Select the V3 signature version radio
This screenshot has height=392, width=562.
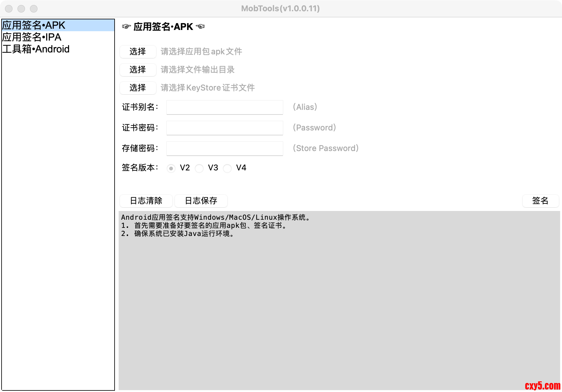tap(199, 169)
